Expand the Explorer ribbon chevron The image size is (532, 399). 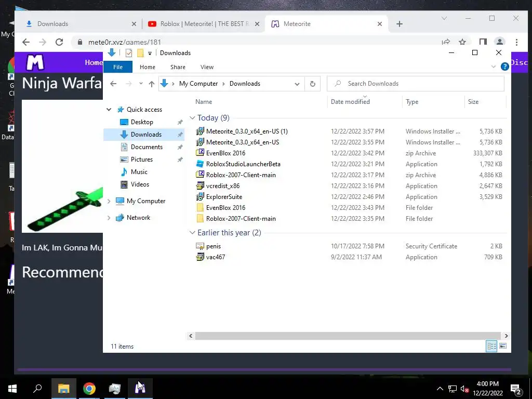[494, 67]
